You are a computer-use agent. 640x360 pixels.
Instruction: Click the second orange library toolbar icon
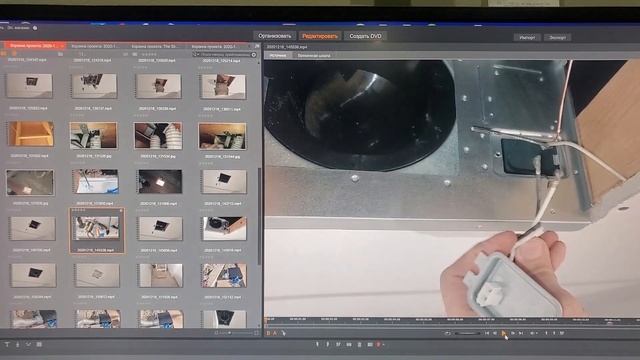14,54
